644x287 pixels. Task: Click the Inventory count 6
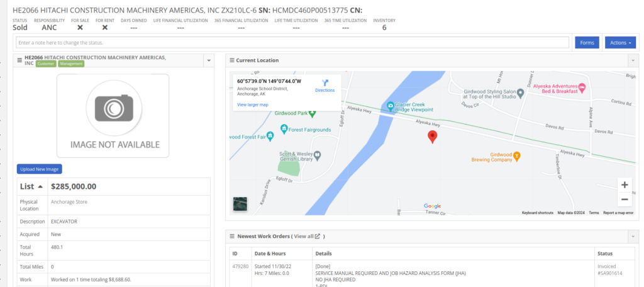click(384, 28)
